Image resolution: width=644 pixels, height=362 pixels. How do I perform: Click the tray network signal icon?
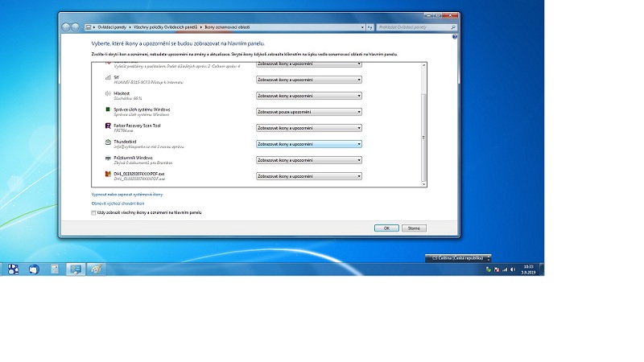pos(505,269)
